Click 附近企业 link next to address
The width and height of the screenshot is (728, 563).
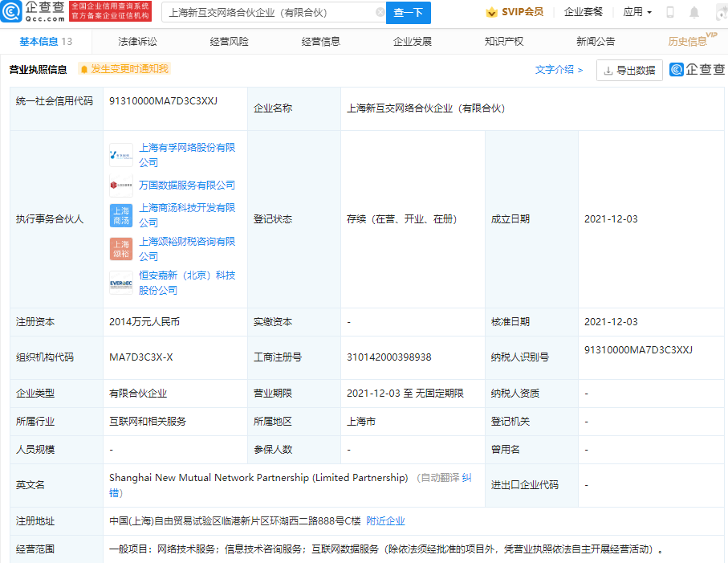(x=385, y=521)
